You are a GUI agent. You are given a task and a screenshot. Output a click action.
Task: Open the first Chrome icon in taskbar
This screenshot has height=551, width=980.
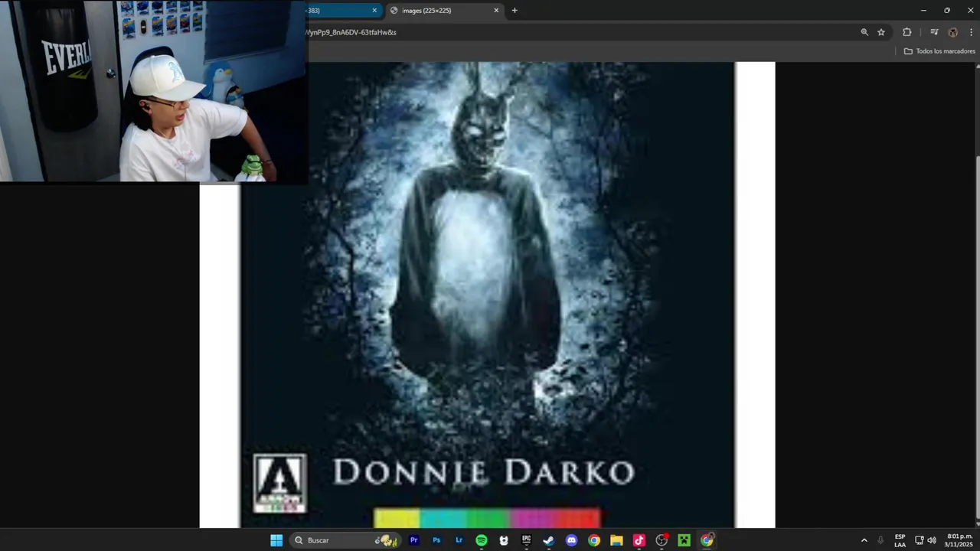(593, 540)
